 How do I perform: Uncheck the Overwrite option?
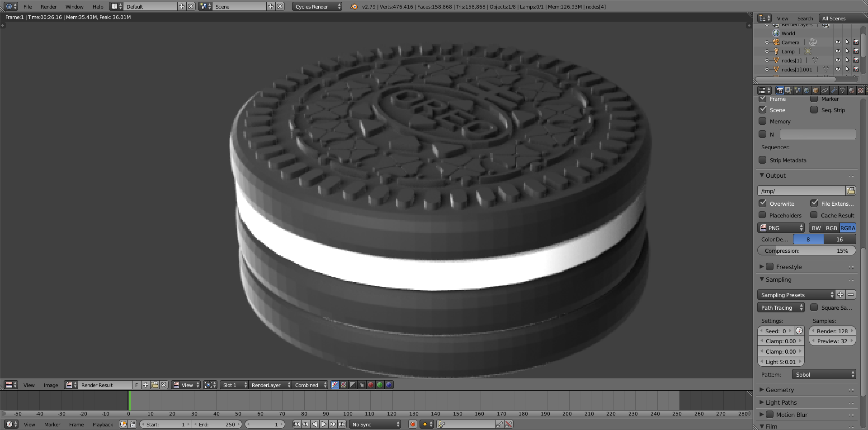point(763,203)
